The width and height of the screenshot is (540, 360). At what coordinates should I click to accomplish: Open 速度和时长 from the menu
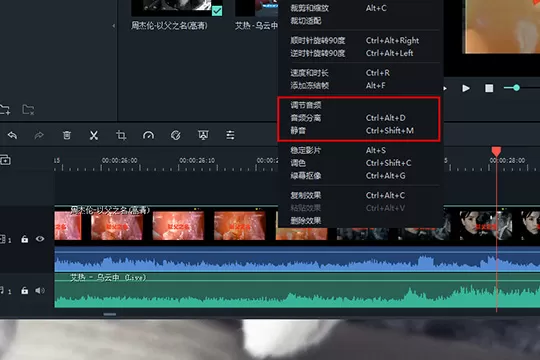(x=309, y=73)
